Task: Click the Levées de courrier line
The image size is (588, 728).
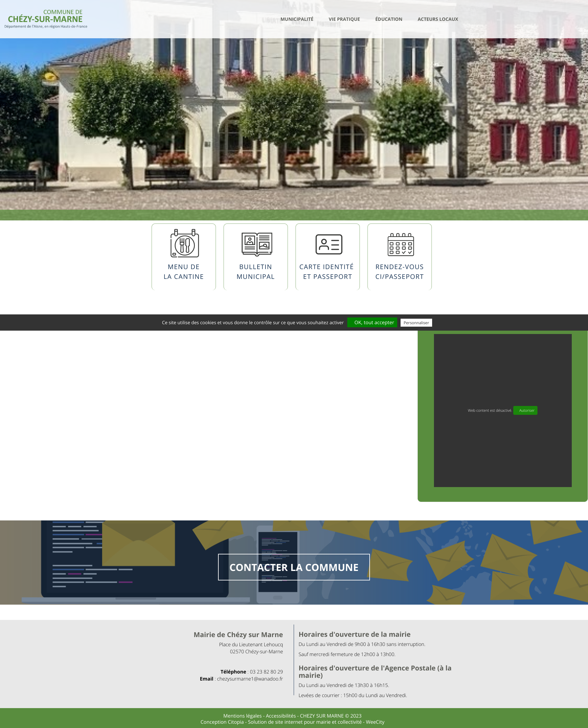Action: [352, 695]
